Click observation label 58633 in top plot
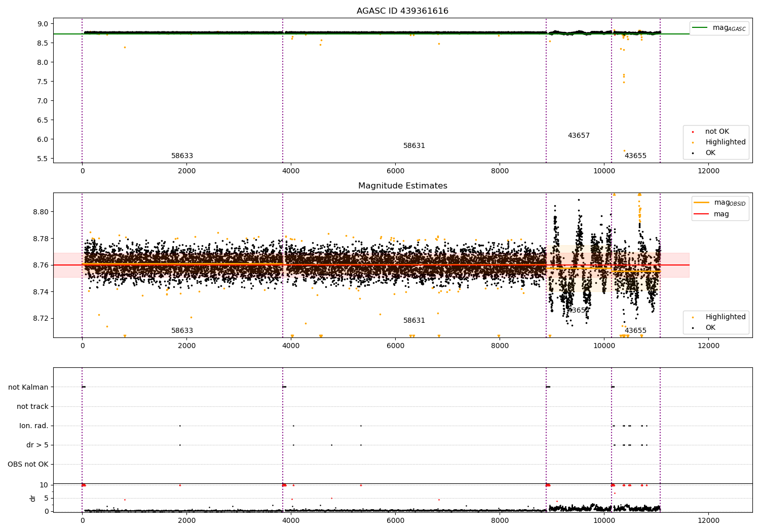Viewport: 760px width, 532px height. point(182,156)
